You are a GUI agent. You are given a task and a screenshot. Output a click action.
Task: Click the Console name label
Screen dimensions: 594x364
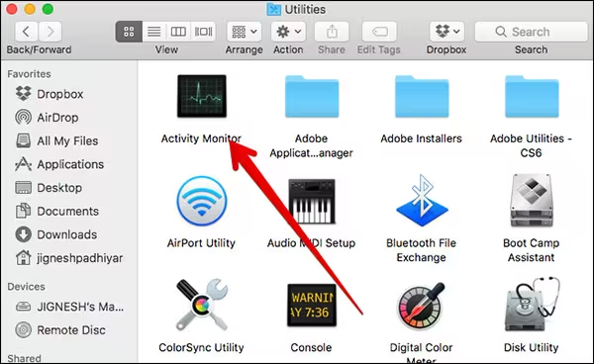click(312, 347)
